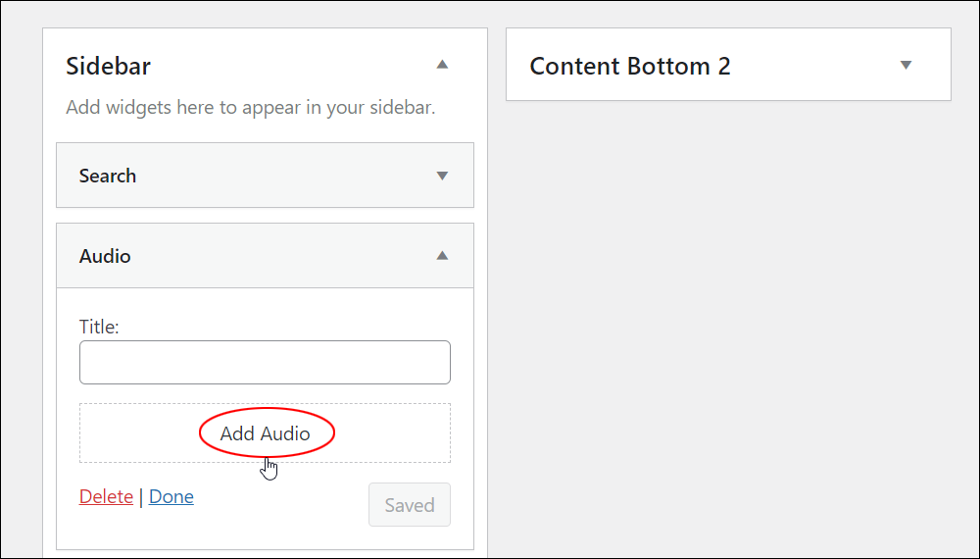This screenshot has width=980, height=559.
Task: Click the blank space right of Done link
Action: pos(281,497)
